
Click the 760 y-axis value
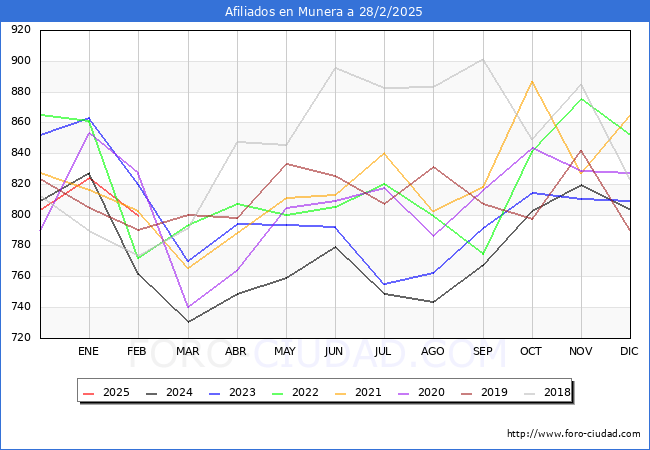21,276
